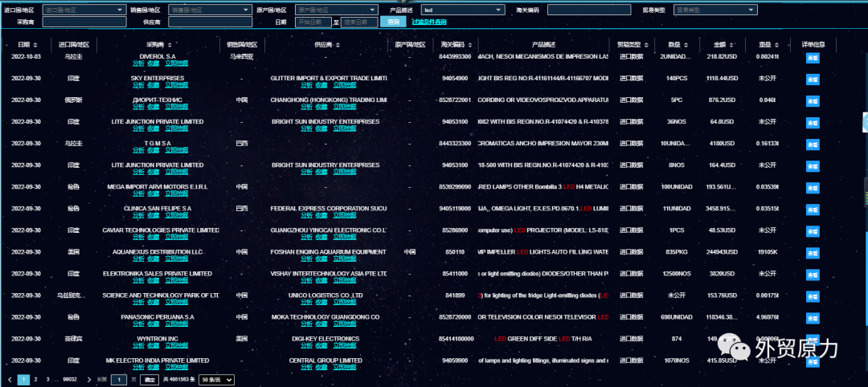Select supplier FOSHAN ENQING AQUARIUM EQUIPMENT
Viewport: 868px width, 387px height.
[329, 251]
